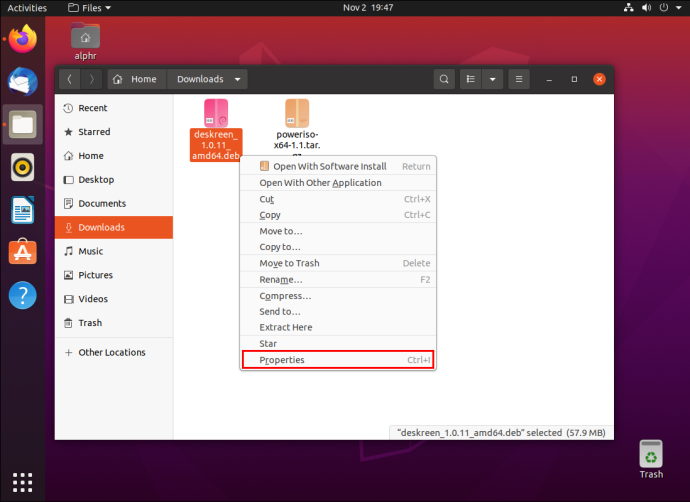The image size is (690, 502).
Task: Show Applications grid at dock bottom
Action: tap(22, 483)
